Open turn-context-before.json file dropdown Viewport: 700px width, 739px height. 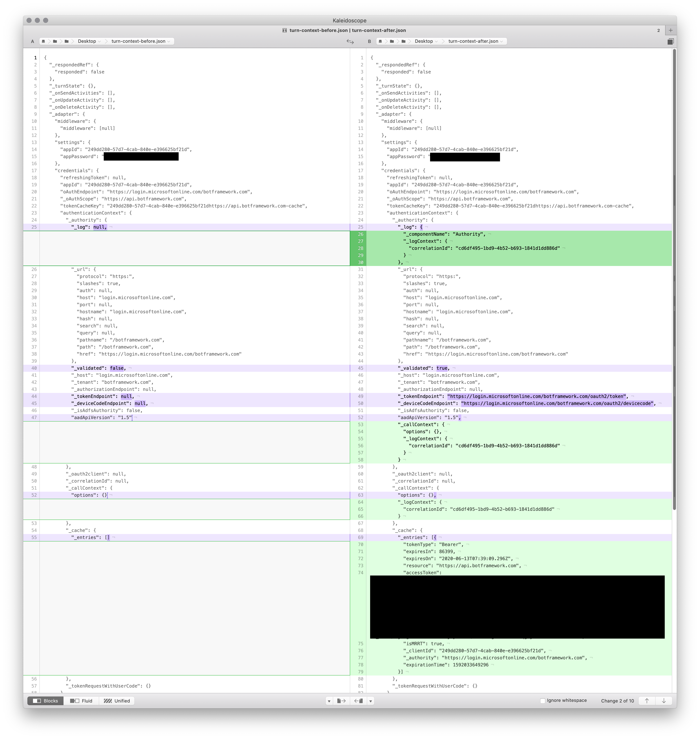[141, 41]
